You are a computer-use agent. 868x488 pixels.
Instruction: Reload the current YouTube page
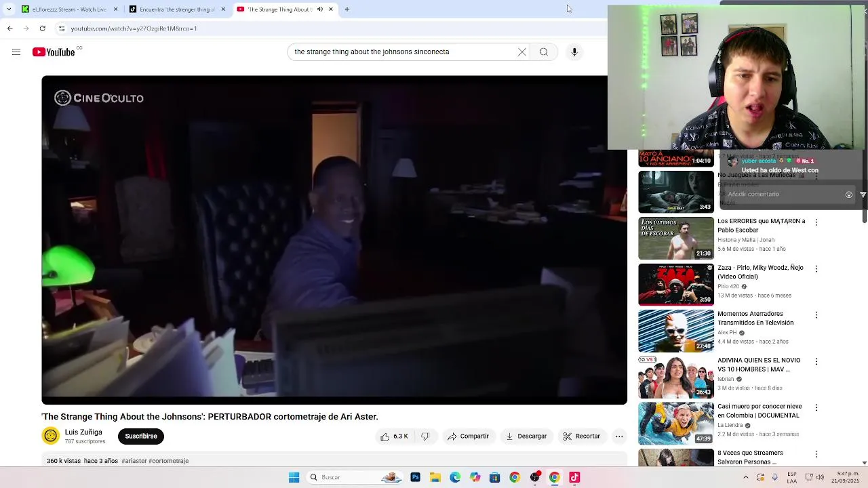coord(42,28)
